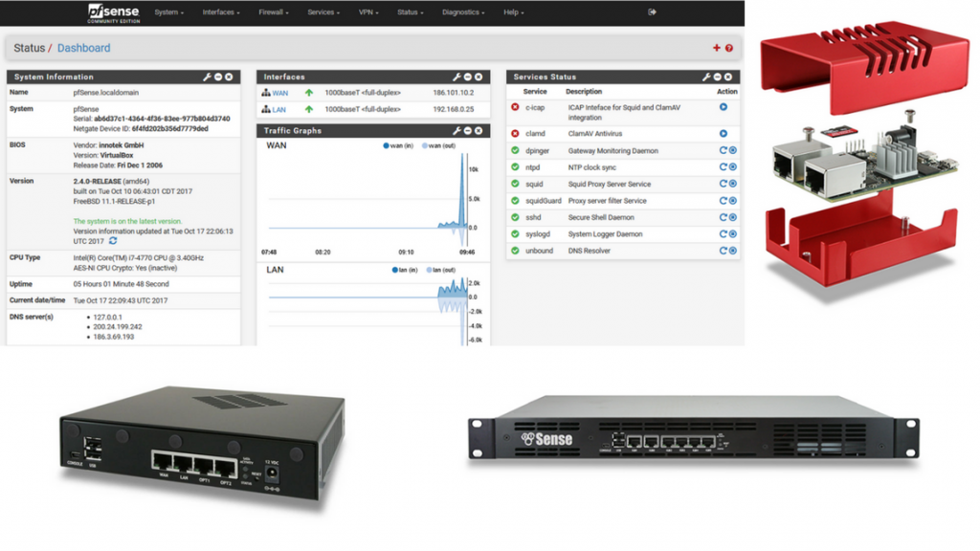980x551 pixels.
Task: Click the logout icon in the navbar
Action: click(x=652, y=11)
